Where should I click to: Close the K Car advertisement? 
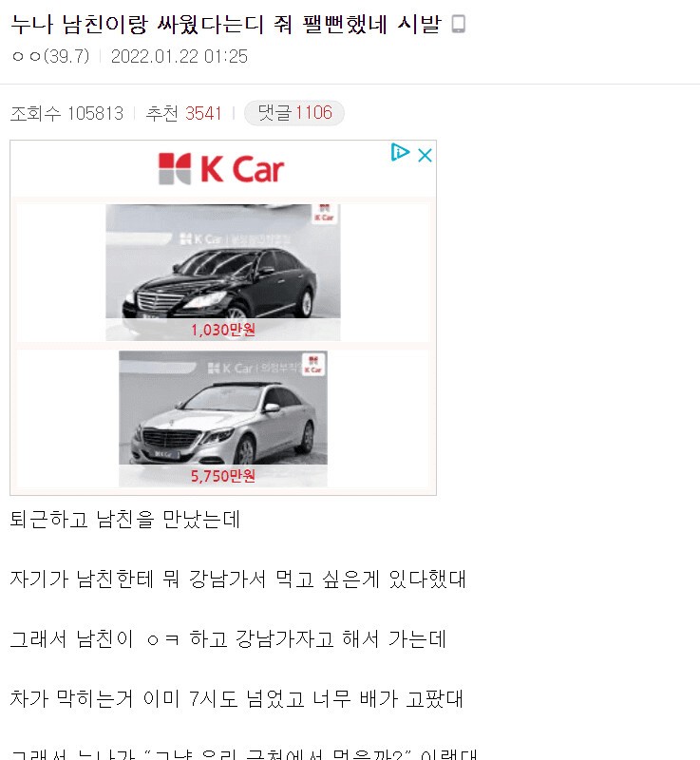425,155
